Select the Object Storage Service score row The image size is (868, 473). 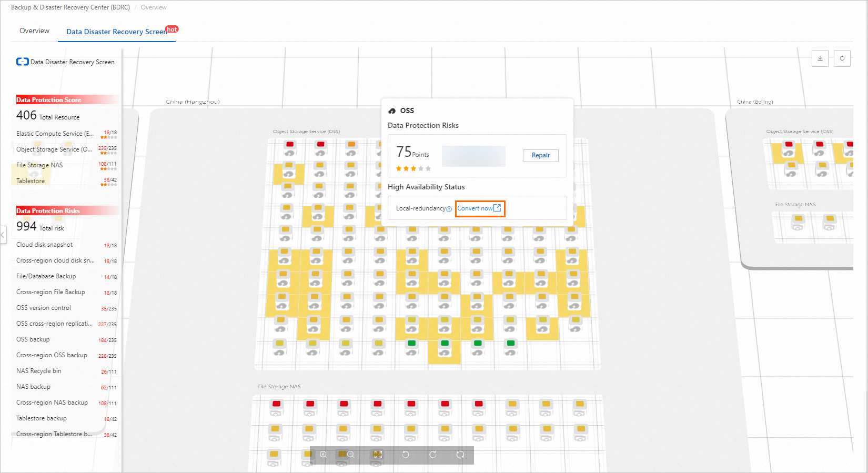coord(66,150)
